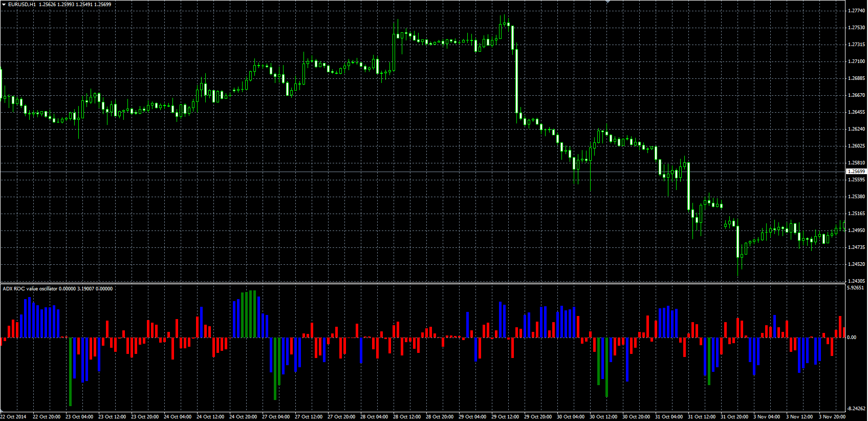Viewport: 868px width, 421px height.
Task: Click the 3 Nov 04:00 time label
Action: (767, 417)
